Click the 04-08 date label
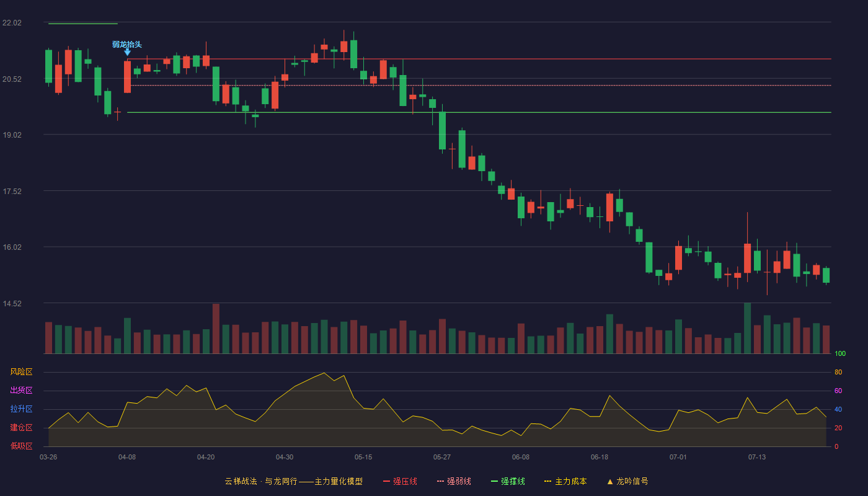Screen dimensions: 868x496 pos(127,458)
